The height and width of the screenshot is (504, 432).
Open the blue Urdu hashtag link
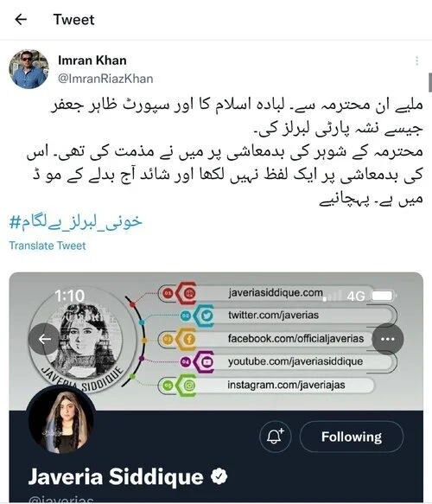[76, 222]
